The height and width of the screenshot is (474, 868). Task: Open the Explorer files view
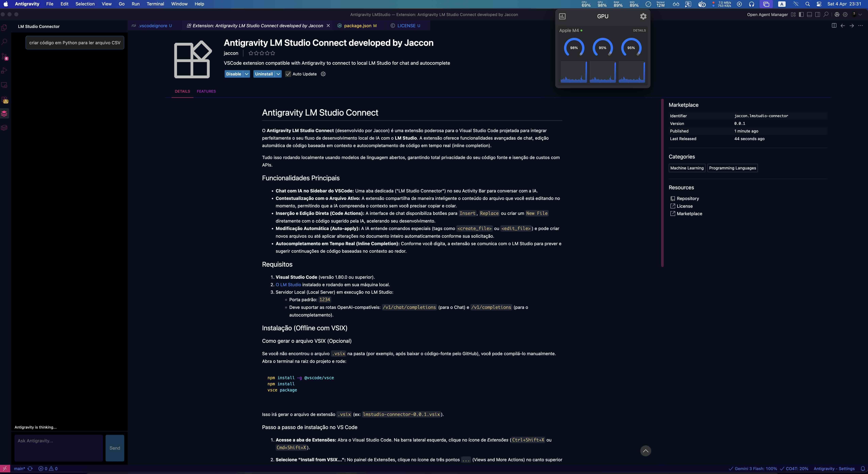pyautogui.click(x=4, y=27)
